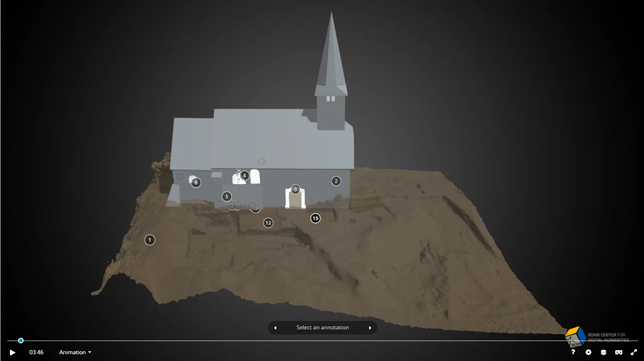Toggle fullscreen mode

(x=634, y=352)
